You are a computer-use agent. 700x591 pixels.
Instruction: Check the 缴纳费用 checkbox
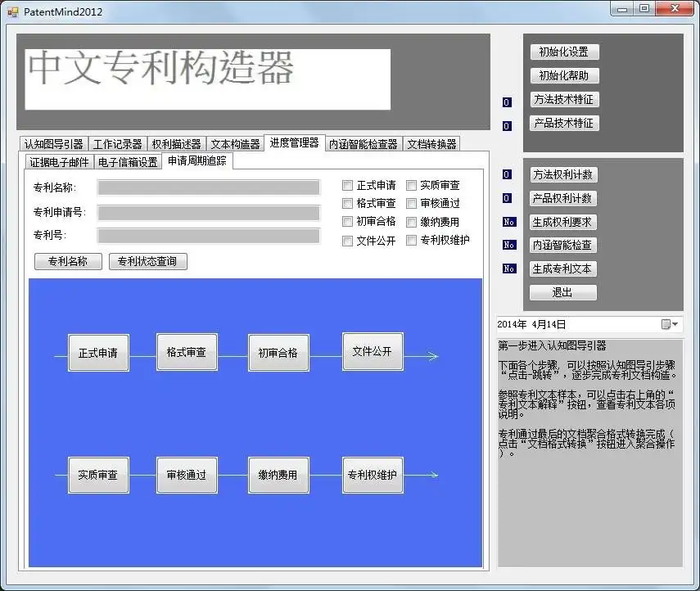411,222
